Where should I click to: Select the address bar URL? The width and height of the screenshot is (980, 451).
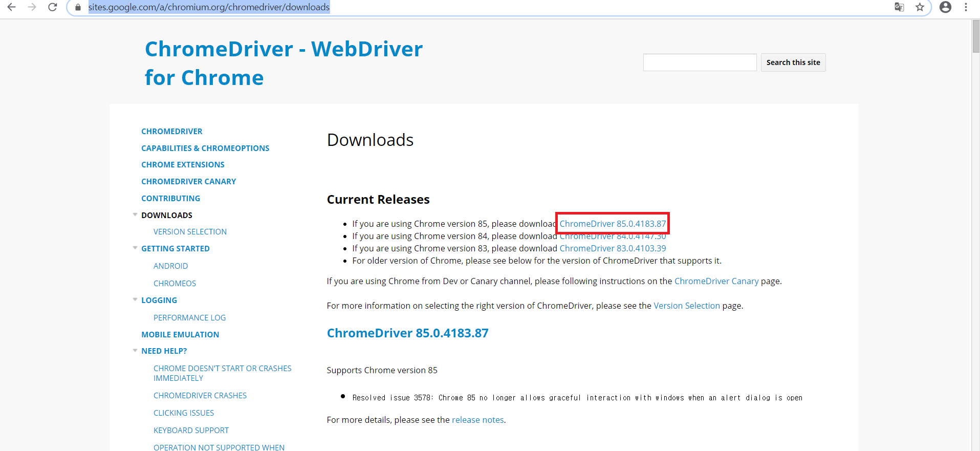[209, 7]
